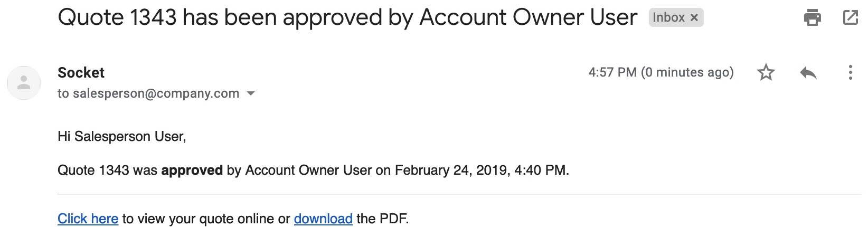Click the horizontal divider line
Viewport: 868px width, 227px height.
[459, 194]
